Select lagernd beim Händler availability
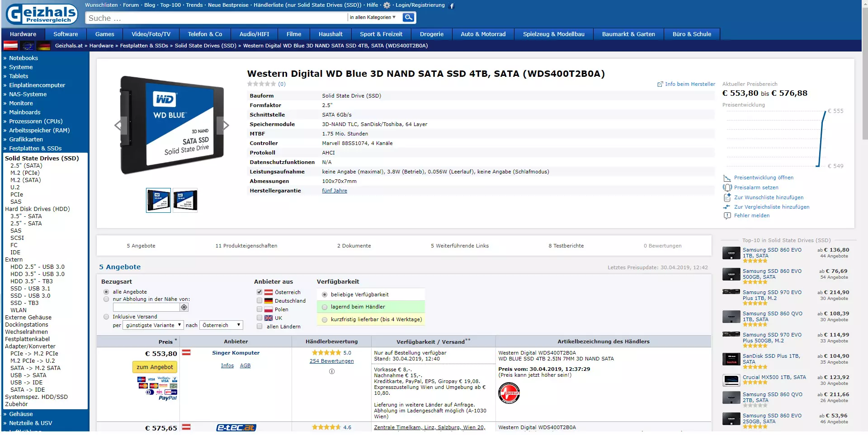Image resolution: width=868 pixels, height=435 pixels. click(x=325, y=307)
